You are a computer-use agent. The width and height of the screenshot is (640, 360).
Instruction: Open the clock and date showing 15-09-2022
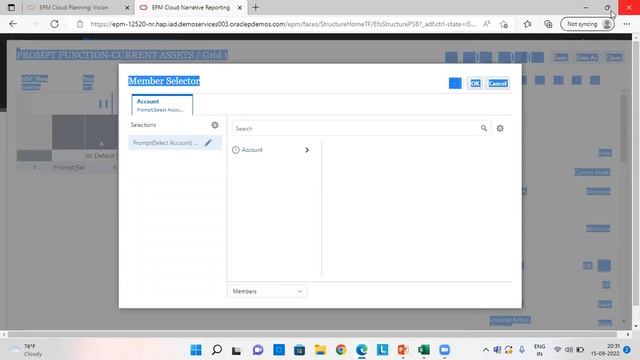(605, 350)
